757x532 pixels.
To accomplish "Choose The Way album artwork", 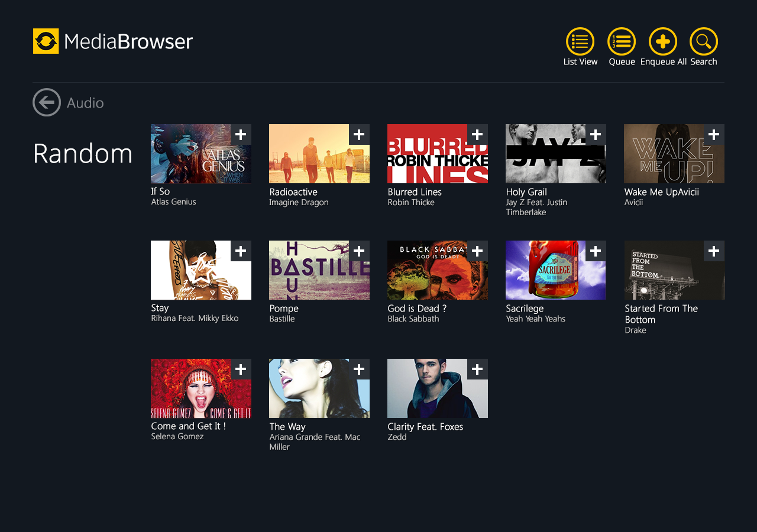I will click(x=319, y=388).
